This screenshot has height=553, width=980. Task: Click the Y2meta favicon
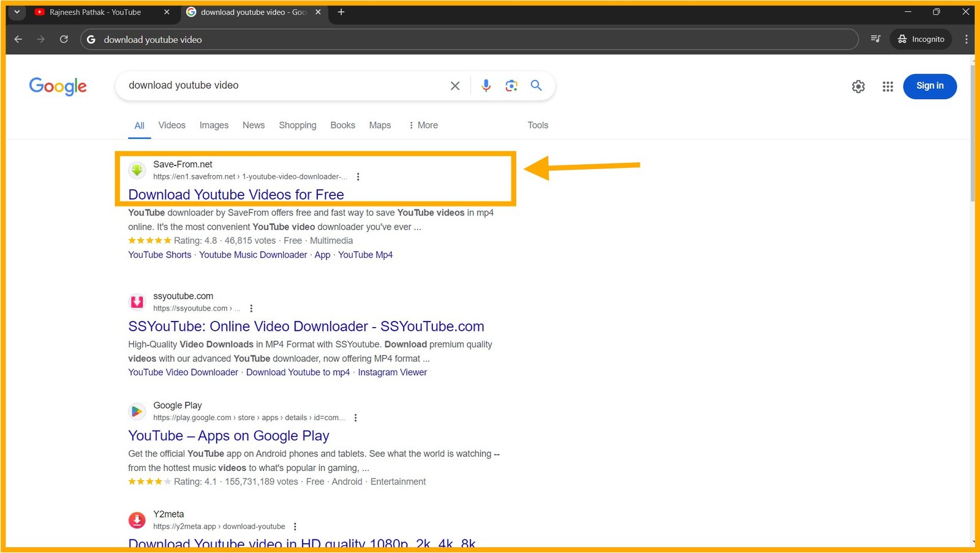137,520
